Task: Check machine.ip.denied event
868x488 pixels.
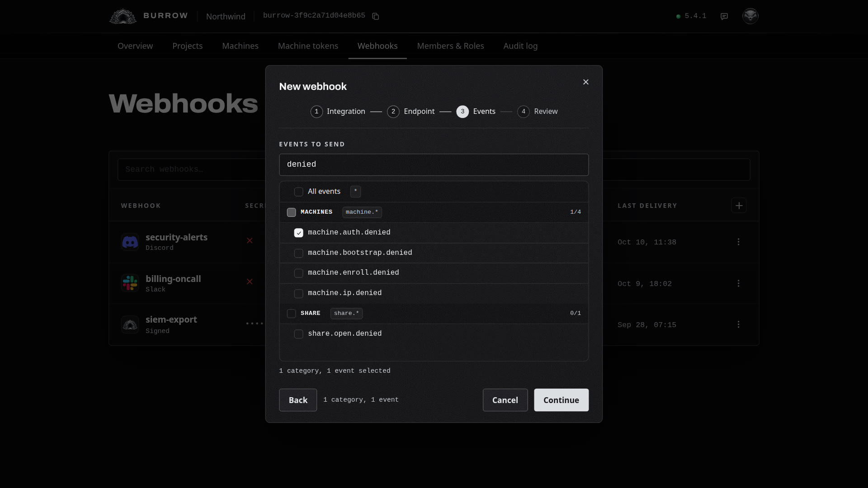Action: 298,294
